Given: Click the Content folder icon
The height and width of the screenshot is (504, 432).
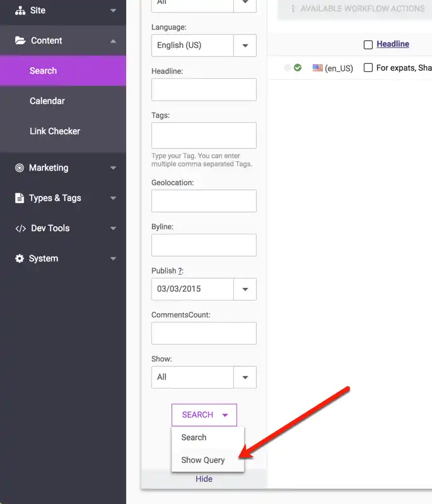Looking at the screenshot, I should (20, 41).
